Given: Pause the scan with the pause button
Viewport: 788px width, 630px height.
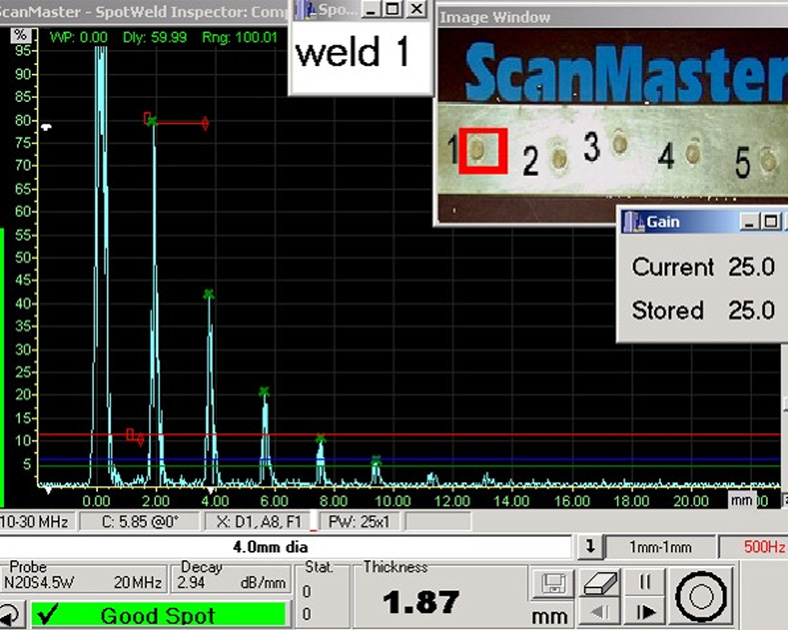Looking at the screenshot, I should click(x=645, y=582).
